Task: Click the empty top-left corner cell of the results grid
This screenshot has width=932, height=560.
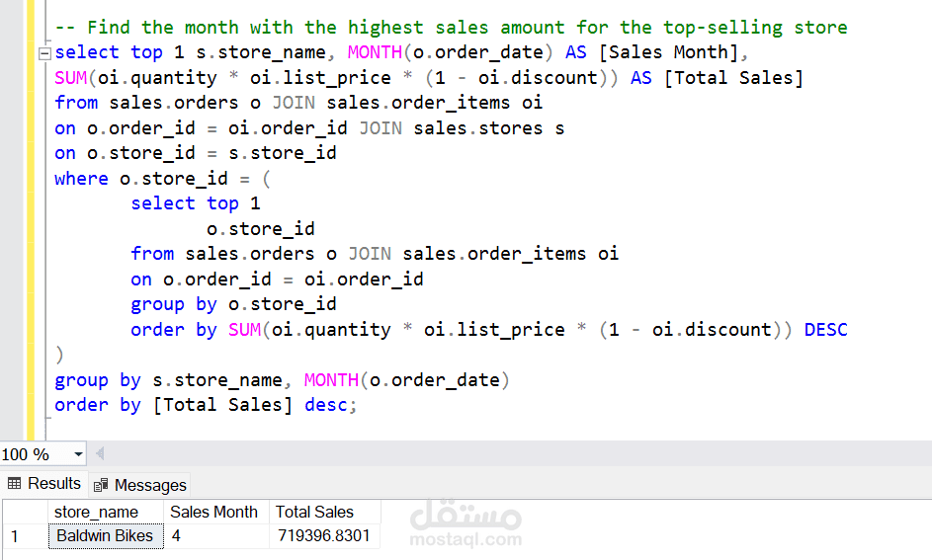Action: (25, 512)
